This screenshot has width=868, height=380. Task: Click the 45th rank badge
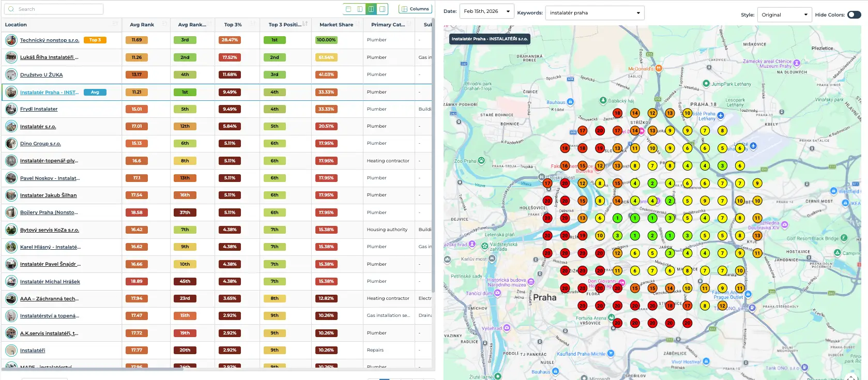point(185,281)
